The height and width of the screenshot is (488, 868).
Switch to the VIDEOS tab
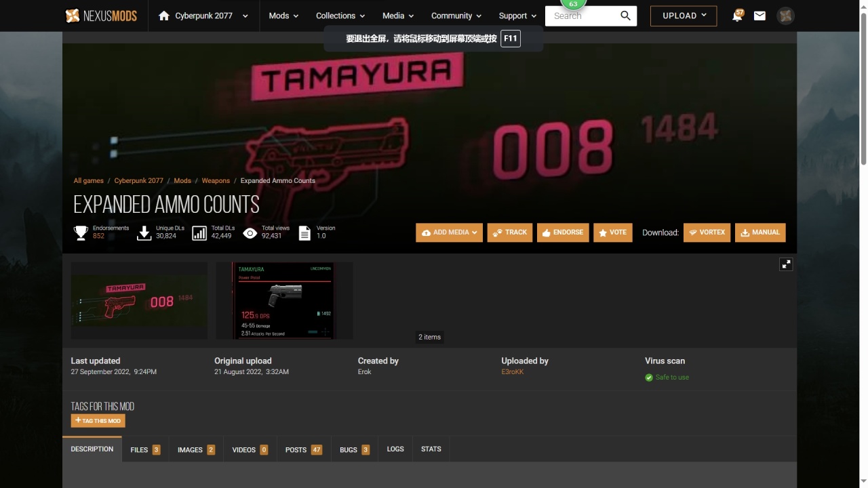click(250, 449)
